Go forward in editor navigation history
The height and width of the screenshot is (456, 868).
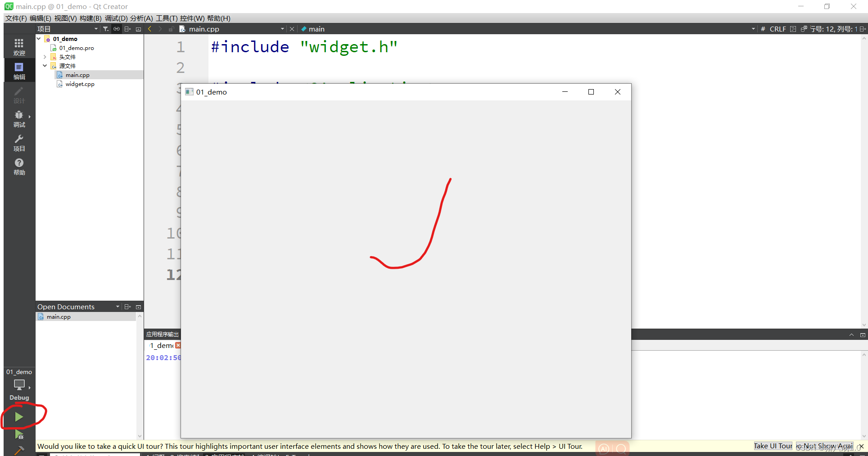tap(160, 29)
